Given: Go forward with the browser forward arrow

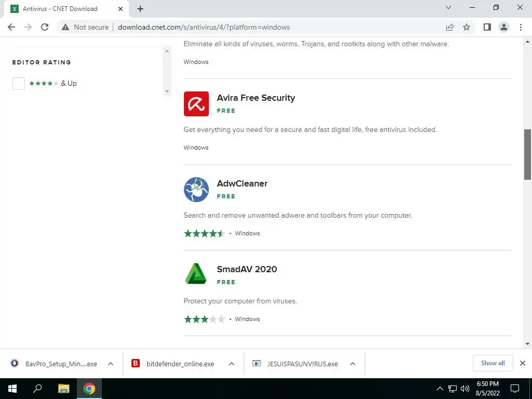Looking at the screenshot, I should tap(28, 27).
